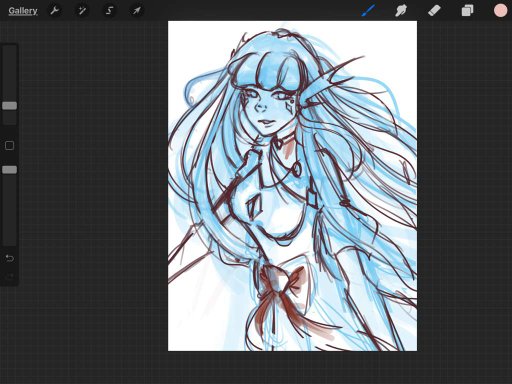Click the brush size slider handle
The image size is (512, 384).
pyautogui.click(x=9, y=106)
